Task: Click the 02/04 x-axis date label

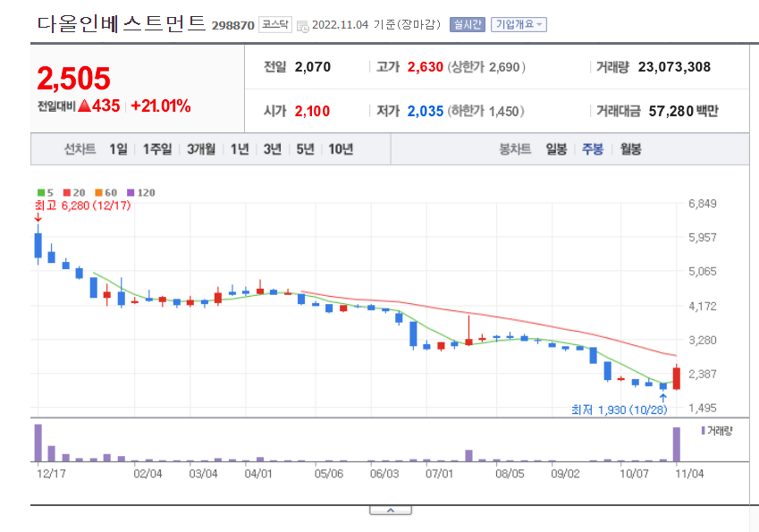Action: click(148, 473)
